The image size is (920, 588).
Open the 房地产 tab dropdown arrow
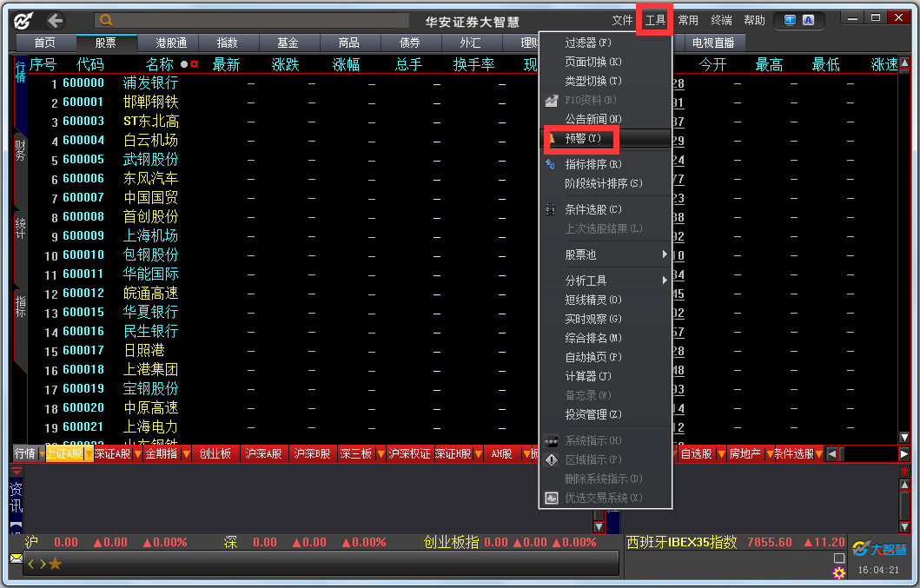click(x=769, y=454)
